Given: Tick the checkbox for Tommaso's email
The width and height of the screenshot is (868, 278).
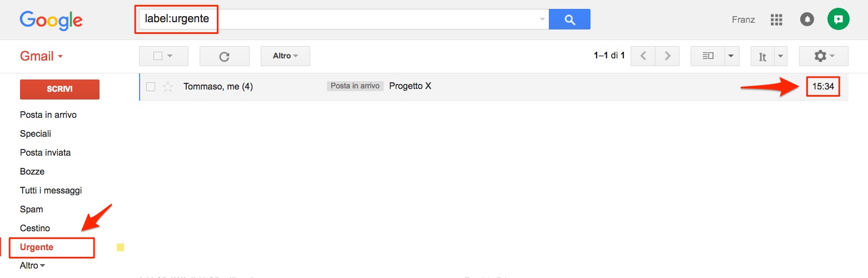Looking at the screenshot, I should point(150,86).
